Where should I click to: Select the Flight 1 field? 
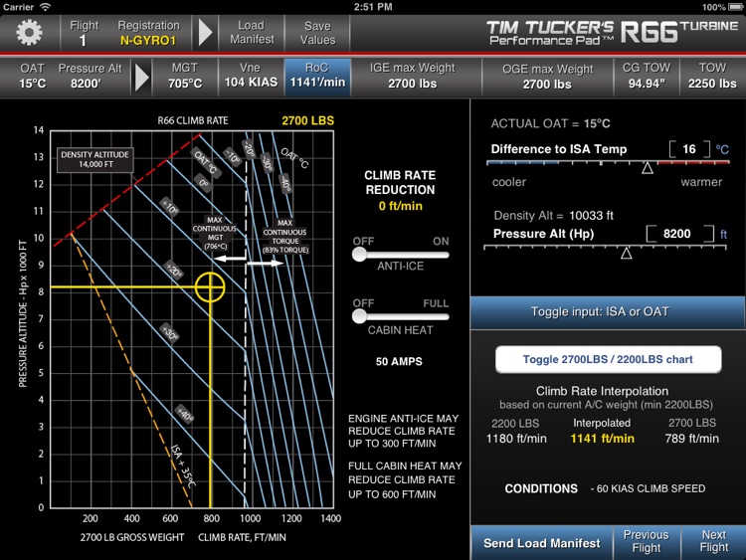click(x=84, y=33)
